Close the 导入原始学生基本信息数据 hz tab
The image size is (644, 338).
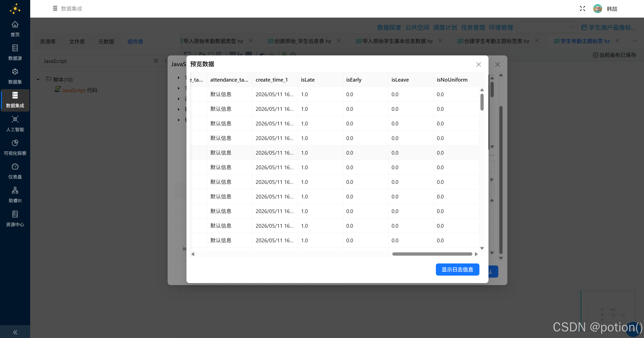[440, 41]
